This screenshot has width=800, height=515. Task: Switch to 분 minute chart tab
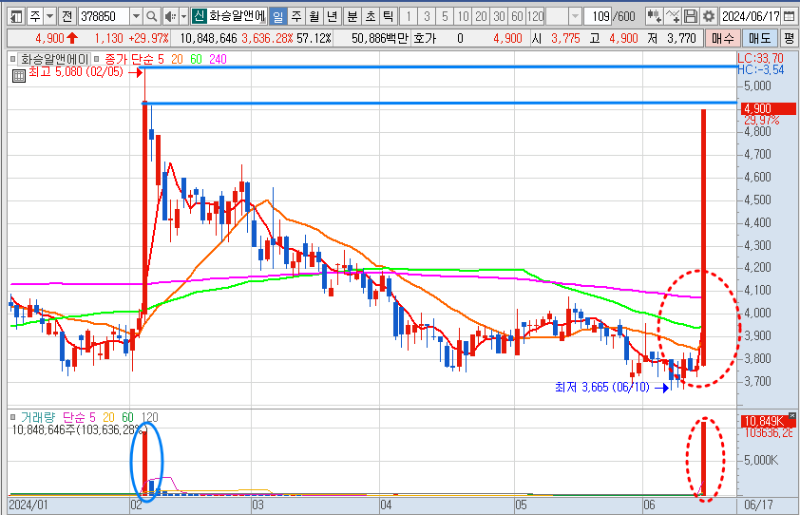[x=353, y=16]
